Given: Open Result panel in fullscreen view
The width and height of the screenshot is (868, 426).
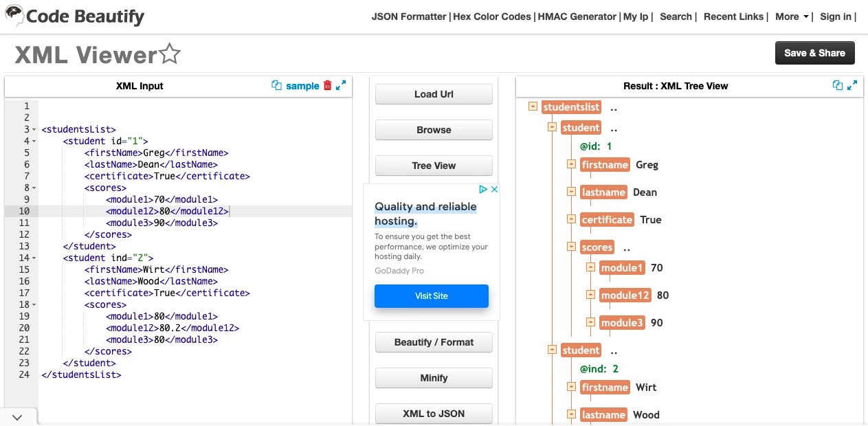Looking at the screenshot, I should (x=852, y=85).
